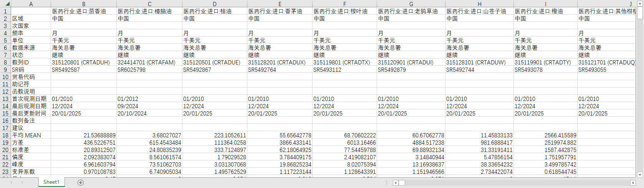
Task: Click cell value '2.734422074'
Action: pyautogui.click(x=479, y=172)
